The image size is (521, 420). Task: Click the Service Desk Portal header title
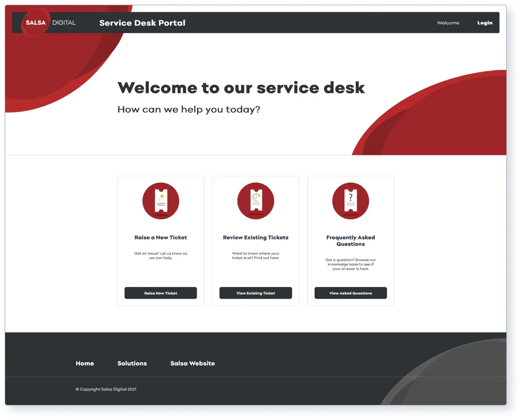(x=142, y=22)
